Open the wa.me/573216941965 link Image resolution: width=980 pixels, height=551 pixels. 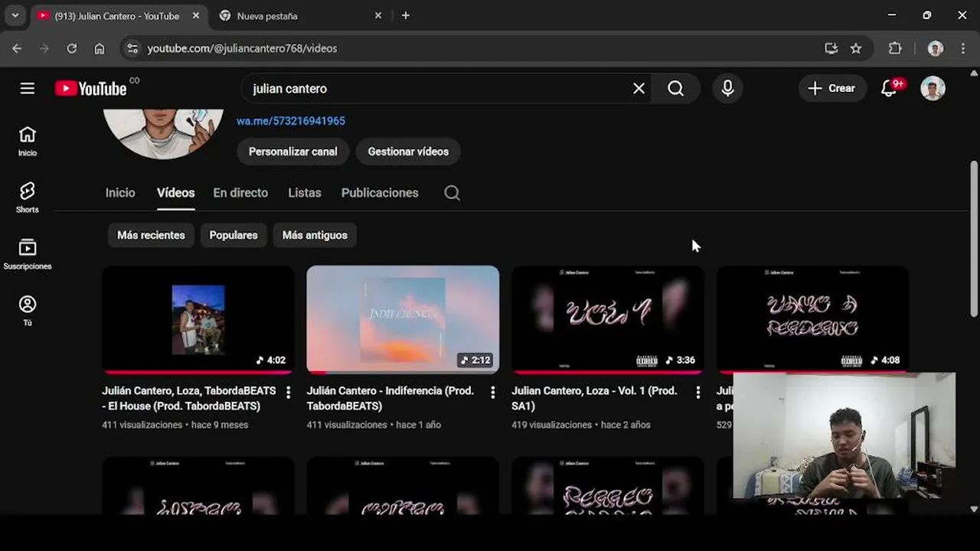291,121
